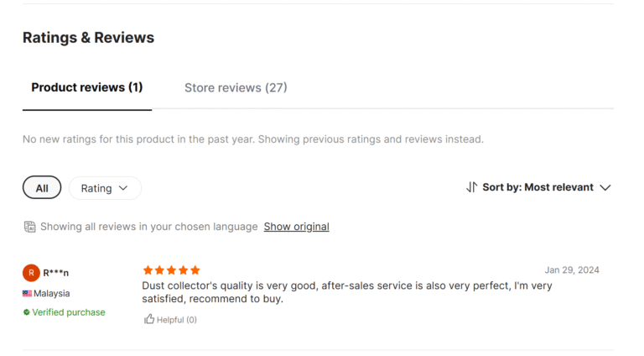Click the sort arrows icon
Screen dimensions: 644x356
tap(472, 187)
